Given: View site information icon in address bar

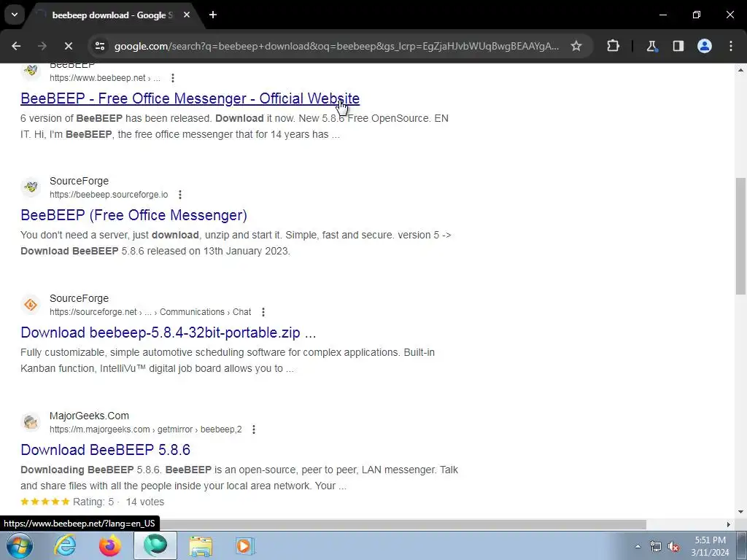Looking at the screenshot, I should point(99,46).
